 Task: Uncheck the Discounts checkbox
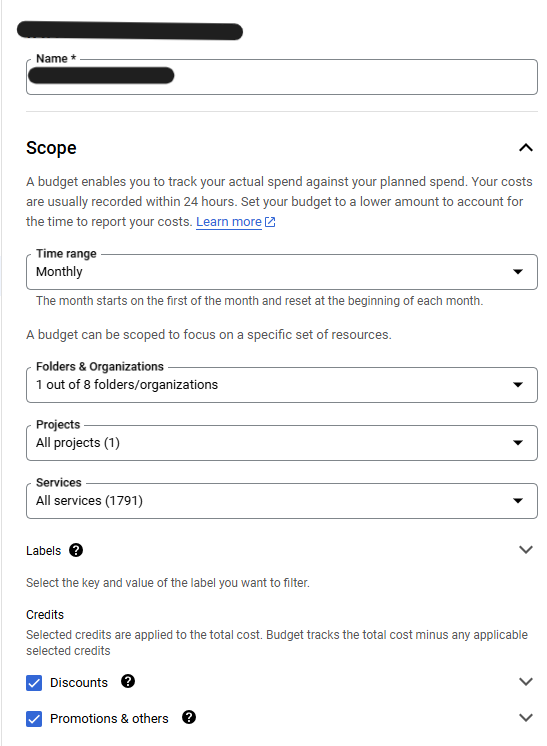pos(34,683)
